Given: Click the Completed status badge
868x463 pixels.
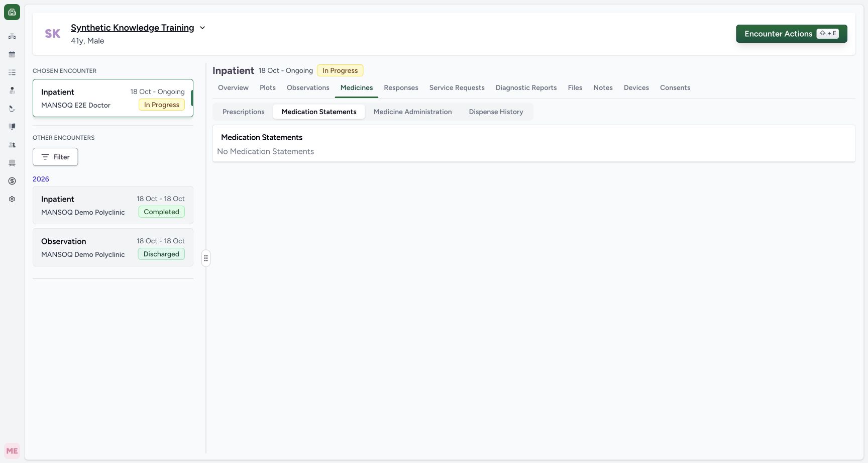Looking at the screenshot, I should pos(161,212).
